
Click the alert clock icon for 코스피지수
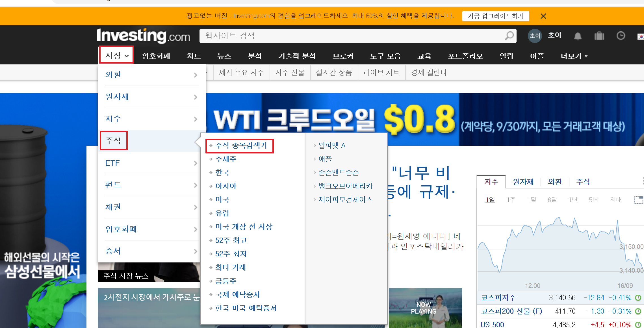[x=638, y=297]
